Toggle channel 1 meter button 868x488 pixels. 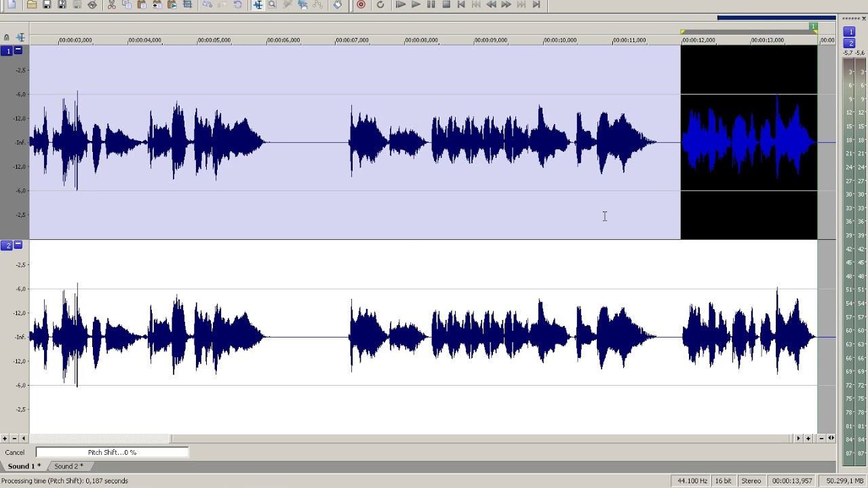click(849, 32)
